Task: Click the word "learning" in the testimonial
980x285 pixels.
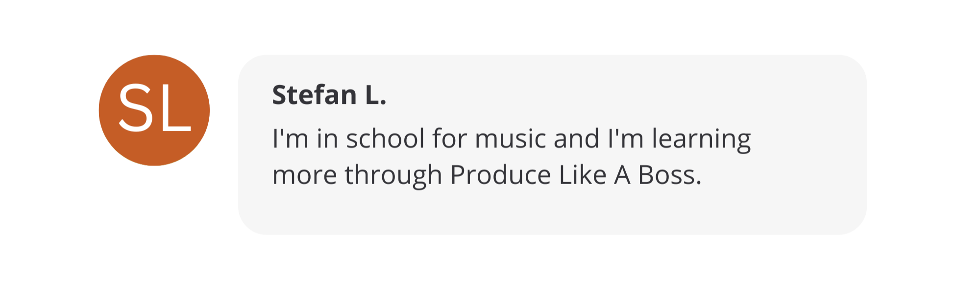Action: click(701, 140)
